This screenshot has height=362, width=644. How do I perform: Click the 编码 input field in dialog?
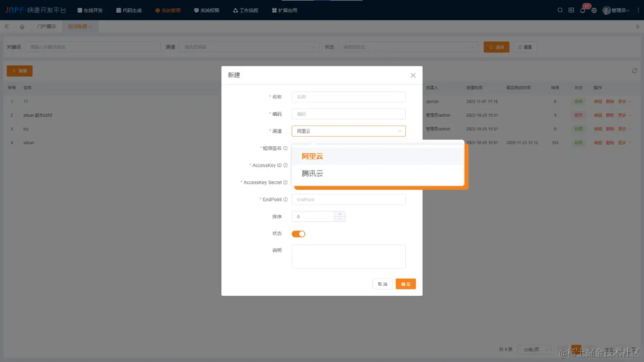[348, 114]
